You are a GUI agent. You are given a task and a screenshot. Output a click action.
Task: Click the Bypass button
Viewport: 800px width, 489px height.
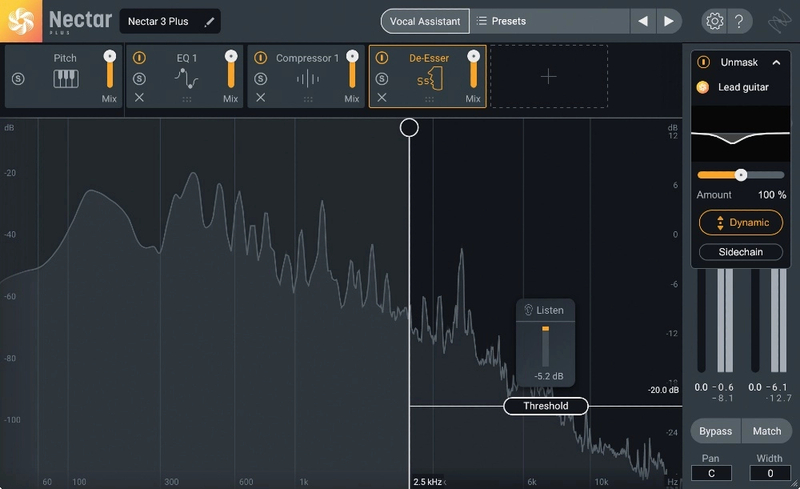pyautogui.click(x=715, y=431)
